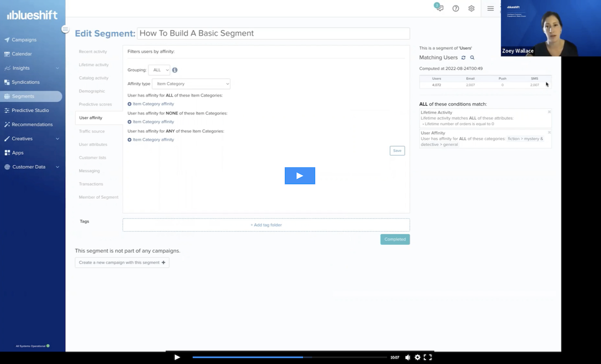The image size is (601, 364).
Task: Open Apps via its grid icon
Action: pyautogui.click(x=7, y=153)
